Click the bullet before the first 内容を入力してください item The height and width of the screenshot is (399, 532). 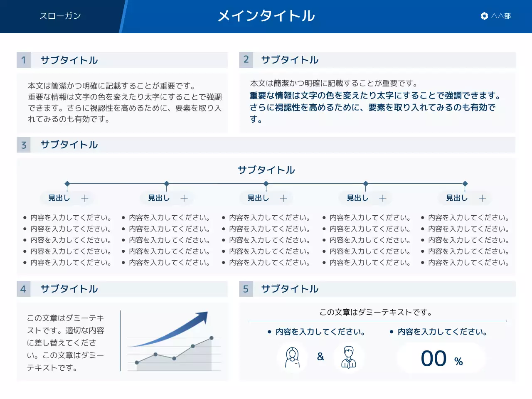24,217
